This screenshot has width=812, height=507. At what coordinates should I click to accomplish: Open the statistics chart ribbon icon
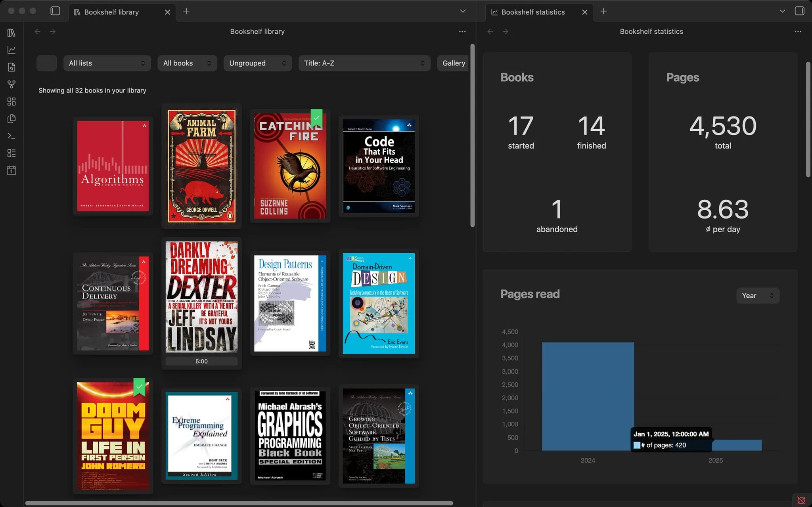[x=11, y=50]
